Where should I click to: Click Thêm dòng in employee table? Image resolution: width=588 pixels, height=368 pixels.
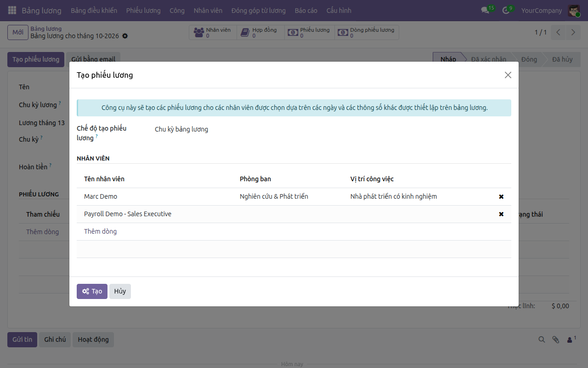(x=100, y=231)
